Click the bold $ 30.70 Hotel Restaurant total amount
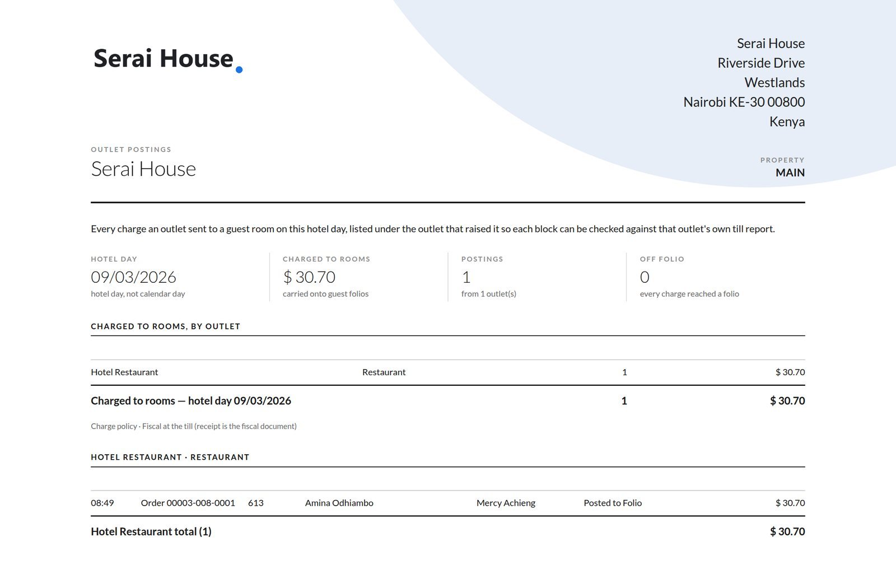The width and height of the screenshot is (896, 588). [x=787, y=532]
